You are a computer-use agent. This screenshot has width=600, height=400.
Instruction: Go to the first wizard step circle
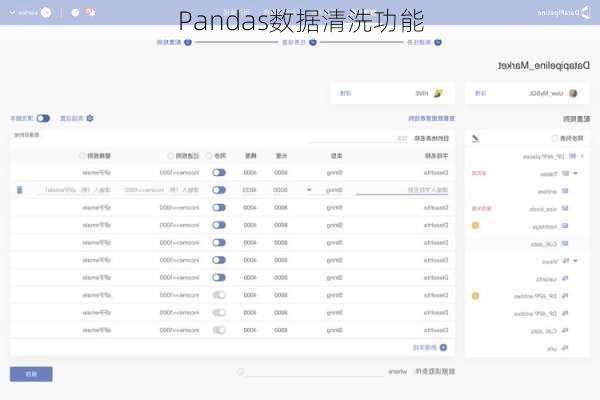coord(438,42)
